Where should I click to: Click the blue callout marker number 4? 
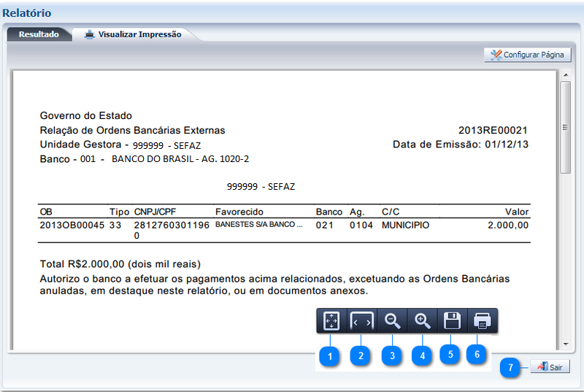[x=421, y=356]
